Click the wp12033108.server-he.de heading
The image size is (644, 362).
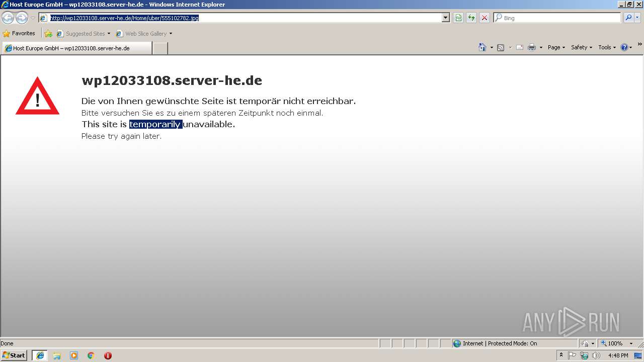tap(172, 80)
